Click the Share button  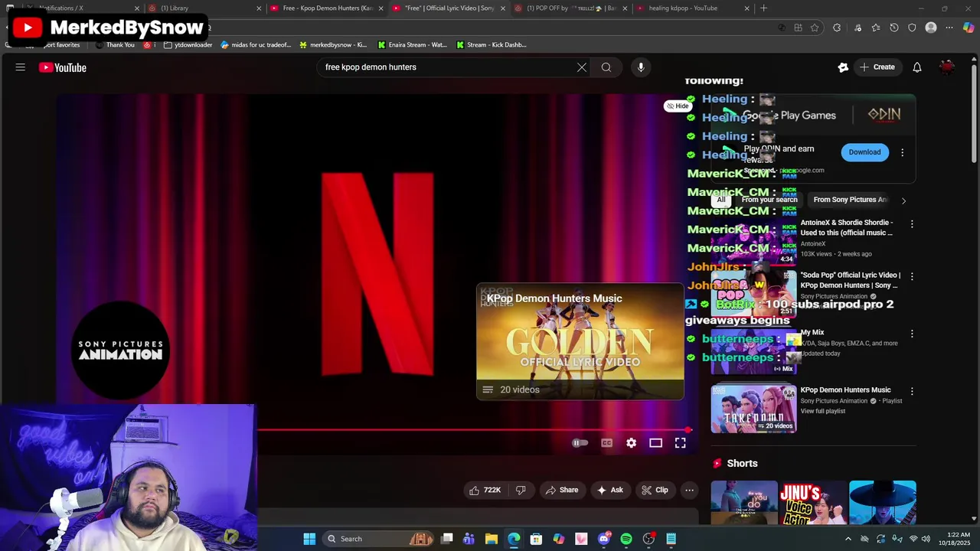[561, 490]
